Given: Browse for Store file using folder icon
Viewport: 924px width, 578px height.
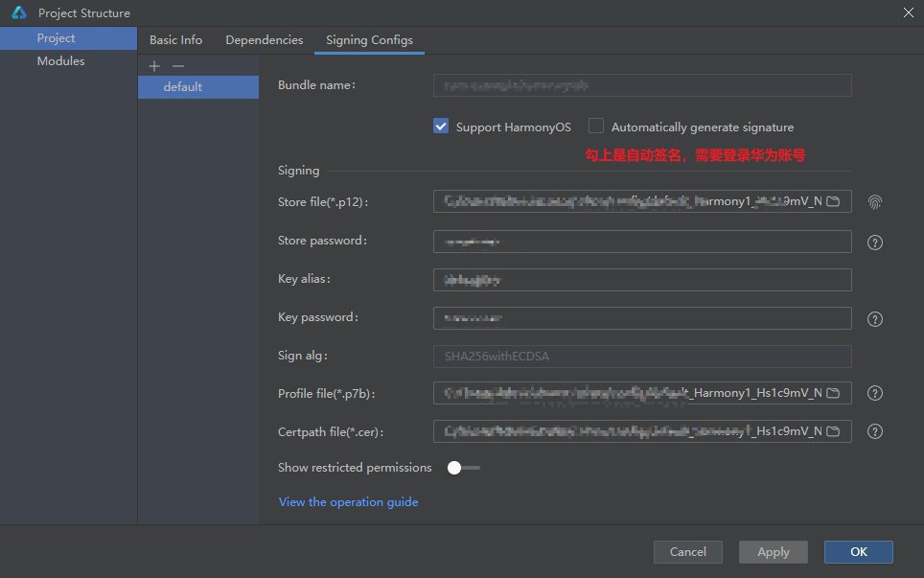Looking at the screenshot, I should point(833,201).
